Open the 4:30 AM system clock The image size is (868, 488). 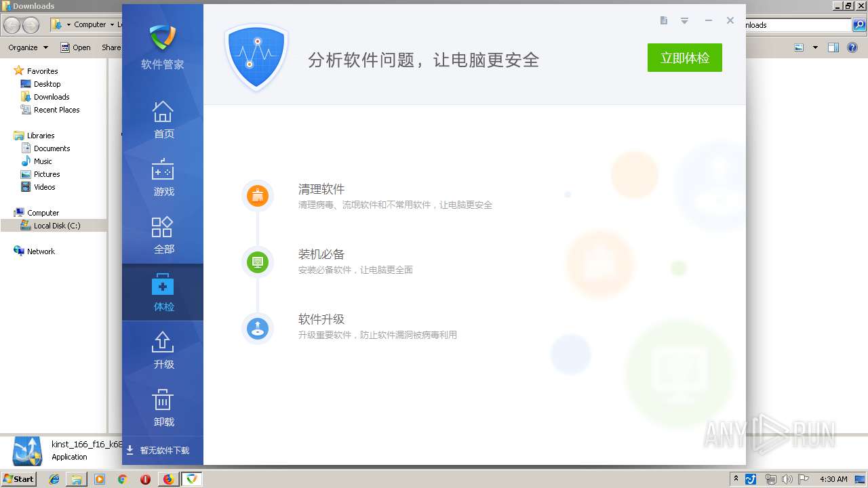click(833, 479)
